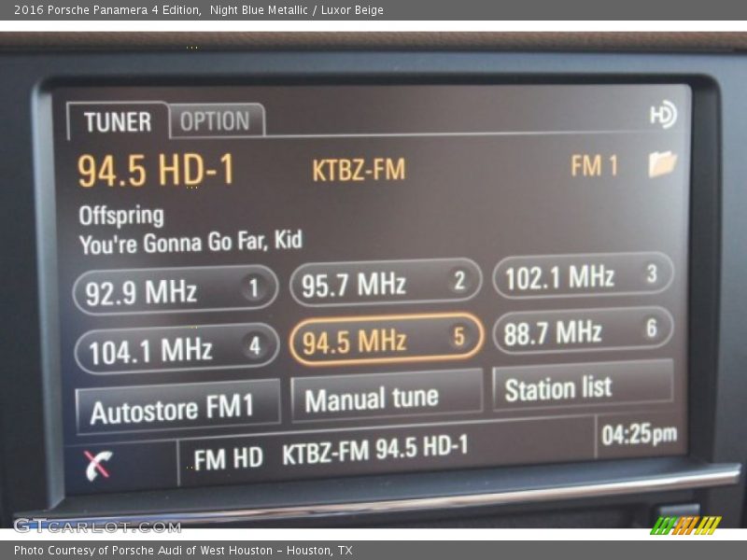The width and height of the screenshot is (747, 560).
Task: Tap the FM 1 band label
Action: [x=594, y=166]
